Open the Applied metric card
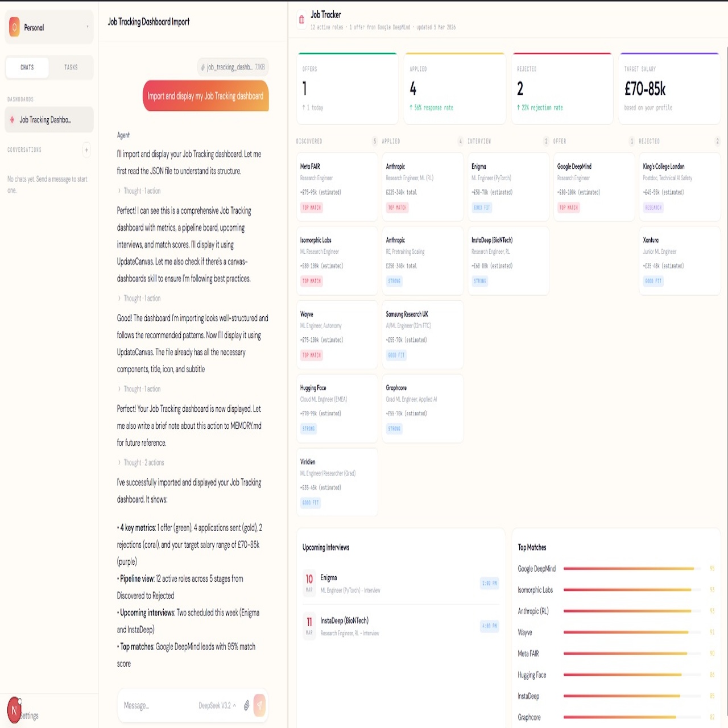 454,88
